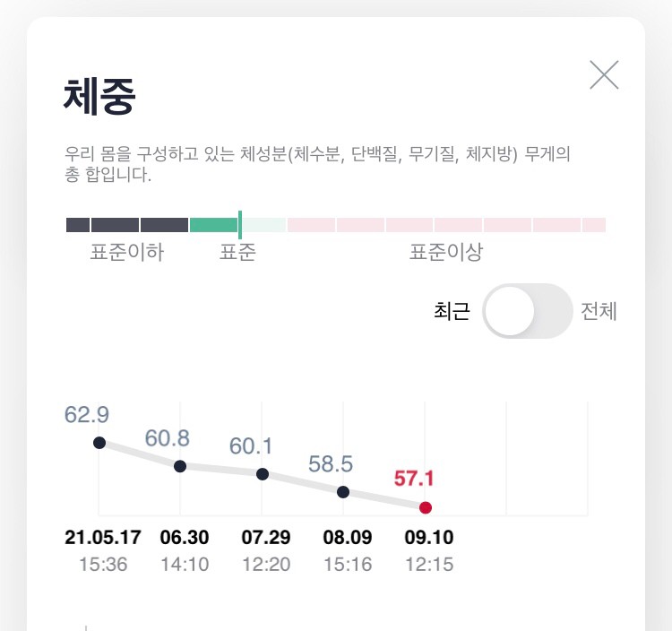Select the 09.10 date label
The image size is (672, 631).
[429, 538]
